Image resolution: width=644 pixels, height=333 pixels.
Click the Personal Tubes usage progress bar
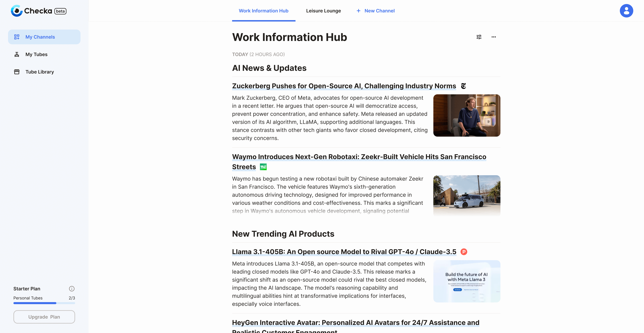pyautogui.click(x=44, y=303)
